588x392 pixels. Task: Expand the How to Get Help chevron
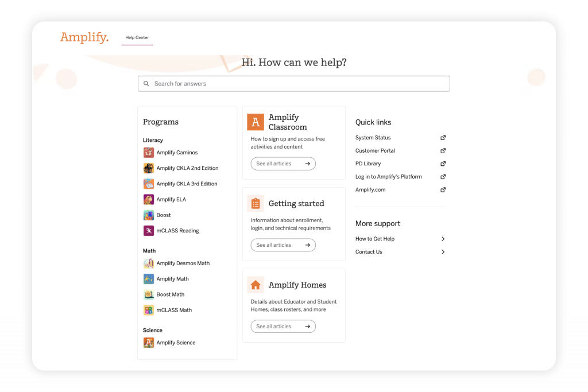pyautogui.click(x=443, y=239)
